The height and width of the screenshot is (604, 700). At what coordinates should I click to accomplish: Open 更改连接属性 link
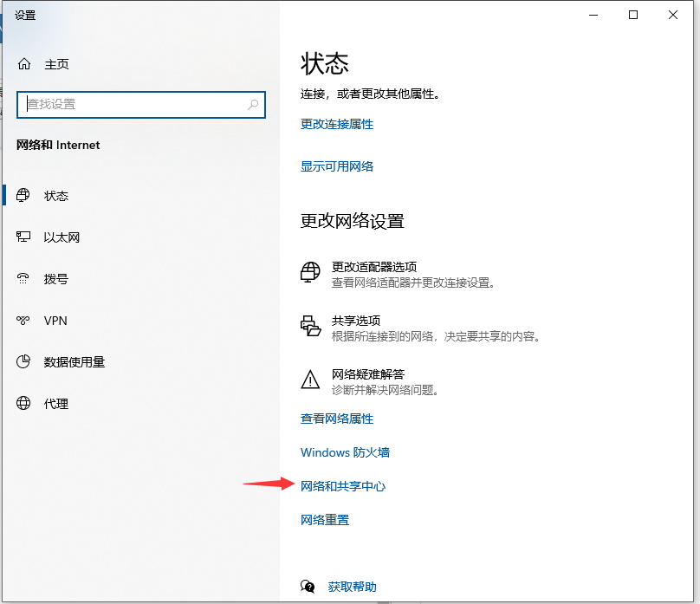pos(337,124)
